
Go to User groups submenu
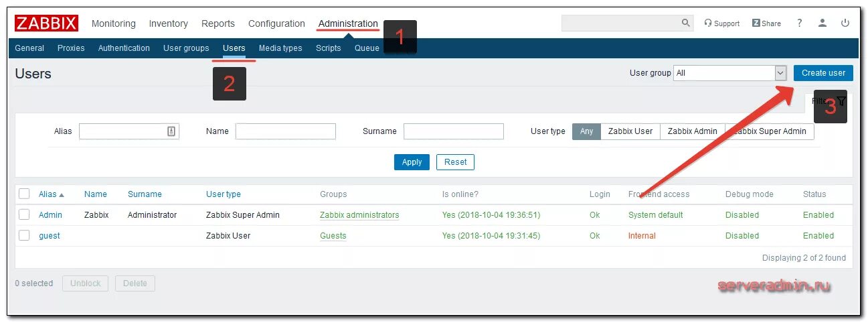coord(186,48)
